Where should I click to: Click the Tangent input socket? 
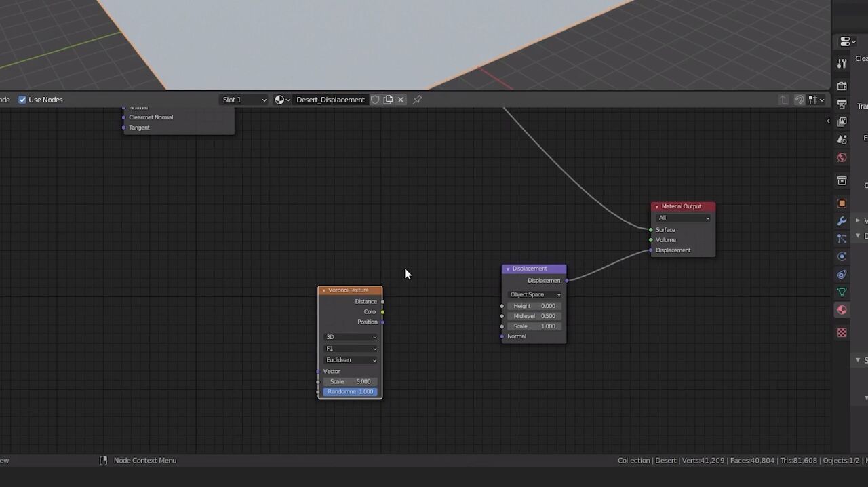(x=123, y=128)
